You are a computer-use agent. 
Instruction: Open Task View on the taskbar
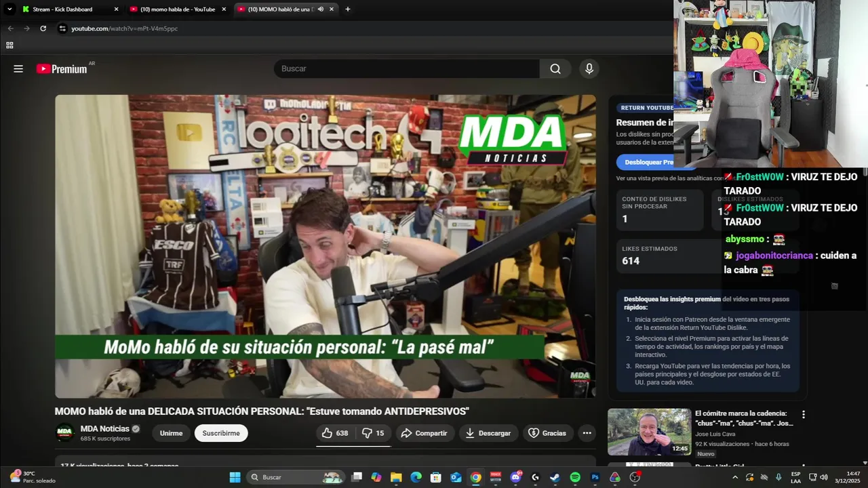[357, 477]
